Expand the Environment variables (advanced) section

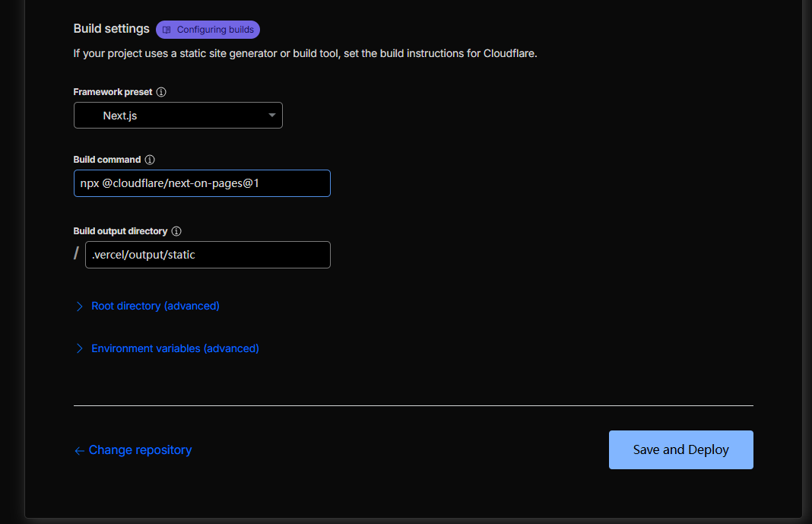[175, 348]
